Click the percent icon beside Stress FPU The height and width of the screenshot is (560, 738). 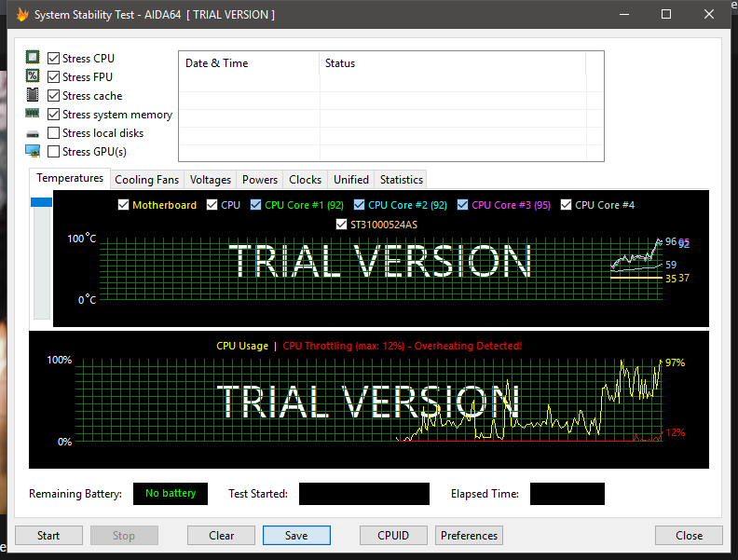(33, 75)
